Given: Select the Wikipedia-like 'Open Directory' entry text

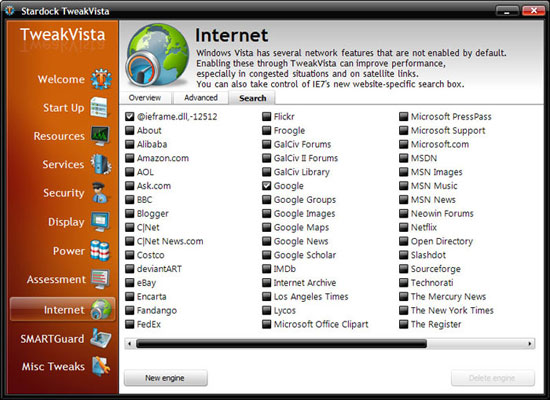Looking at the screenshot, I should pos(442,241).
